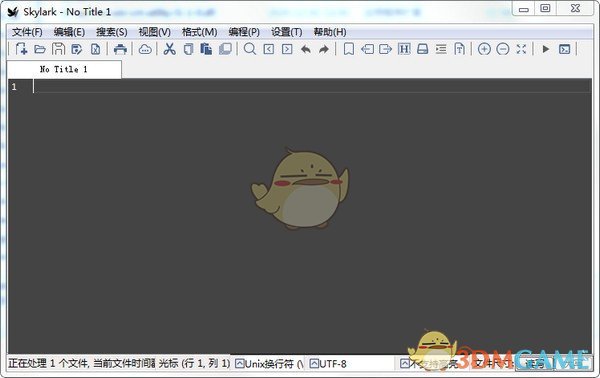600x378 pixels.
Task: Open the 视图(V) menu
Action: click(155, 32)
